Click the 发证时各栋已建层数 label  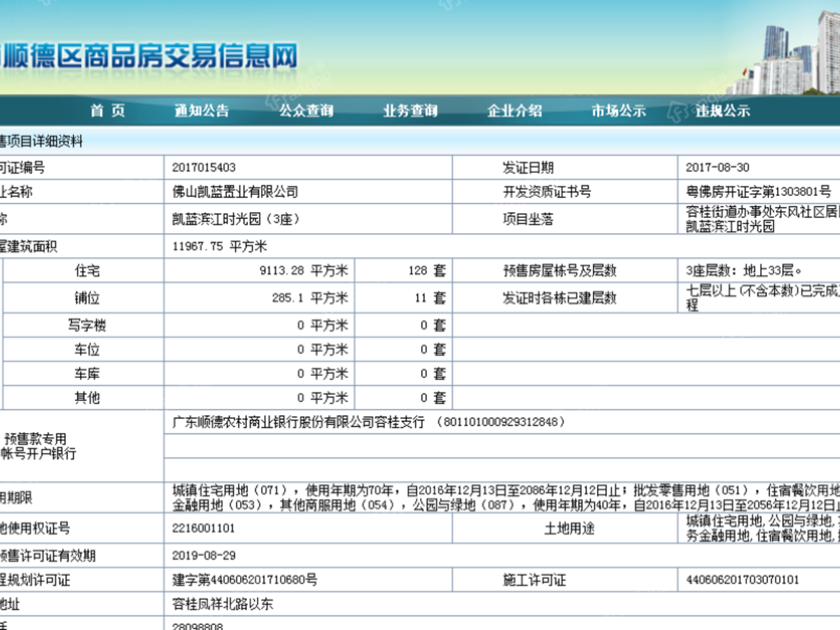pyautogui.click(x=559, y=298)
